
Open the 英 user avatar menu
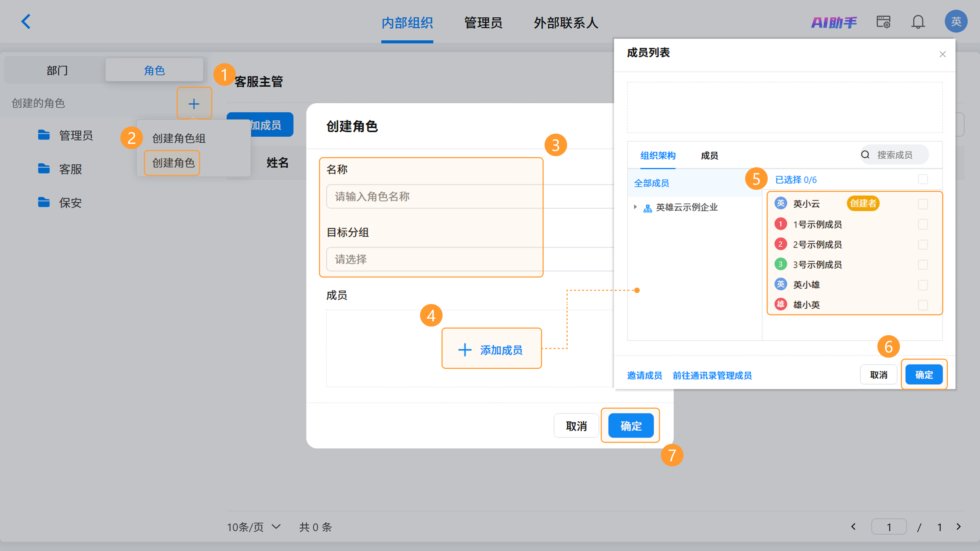point(956,21)
